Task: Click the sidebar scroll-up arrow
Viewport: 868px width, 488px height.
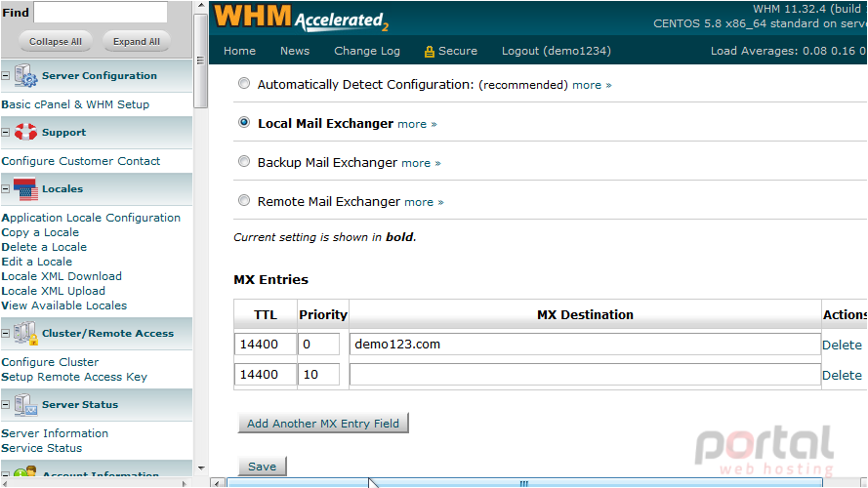Action: [x=201, y=6]
